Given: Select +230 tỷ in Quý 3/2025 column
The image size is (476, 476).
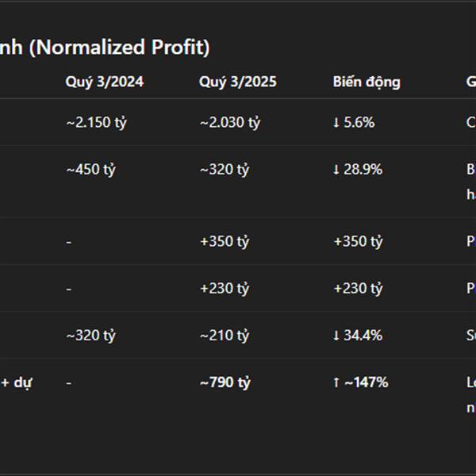Looking at the screenshot, I should click(225, 288).
